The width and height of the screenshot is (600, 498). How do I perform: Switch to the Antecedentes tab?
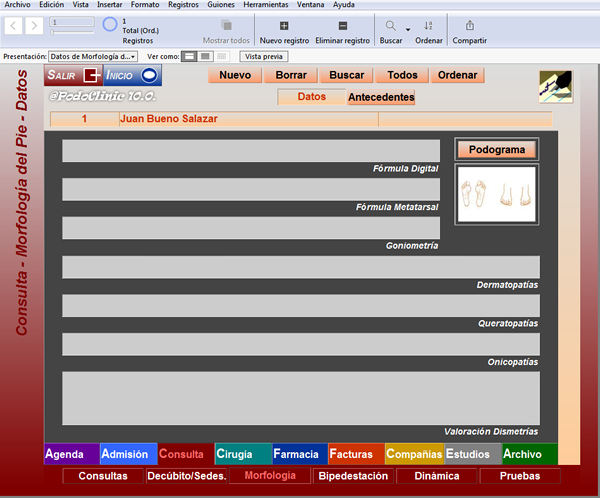381,97
